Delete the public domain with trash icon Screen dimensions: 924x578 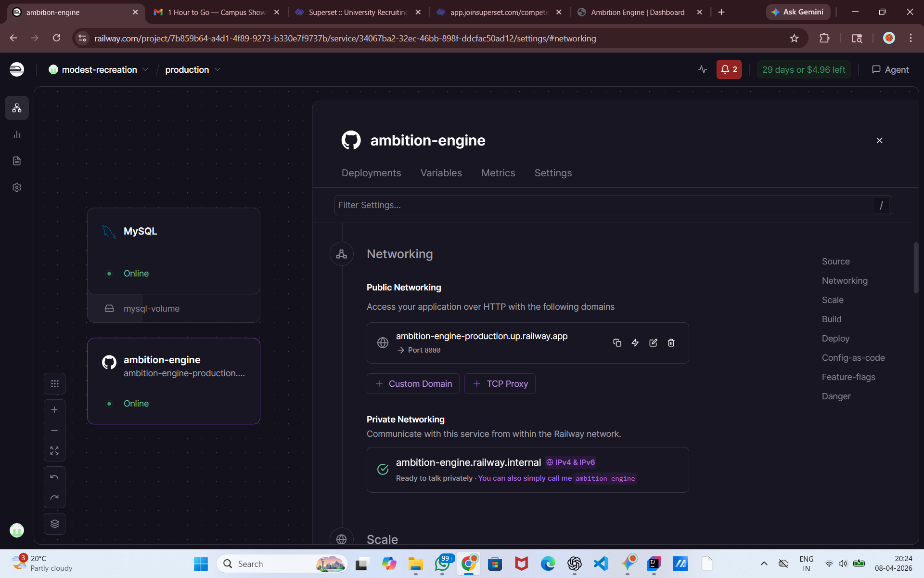click(671, 342)
